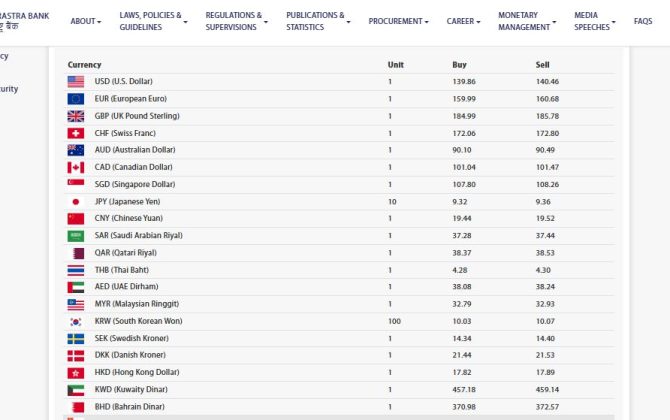Click the UK flag next to GBP
The width and height of the screenshot is (670, 420).
point(76,116)
